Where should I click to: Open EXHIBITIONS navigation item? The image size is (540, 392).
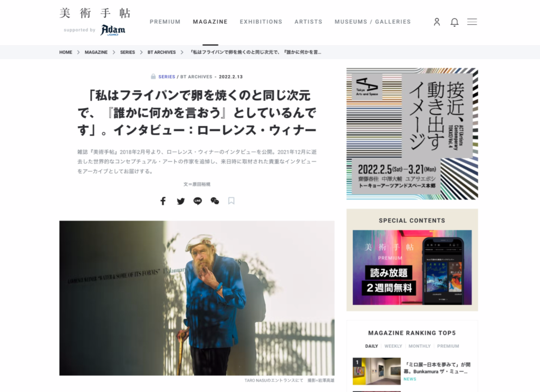[261, 22]
